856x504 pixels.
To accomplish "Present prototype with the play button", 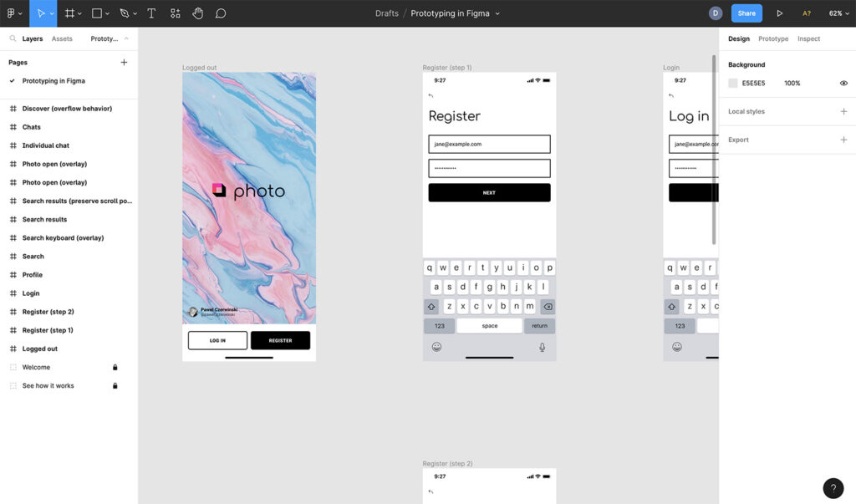I will (x=780, y=13).
